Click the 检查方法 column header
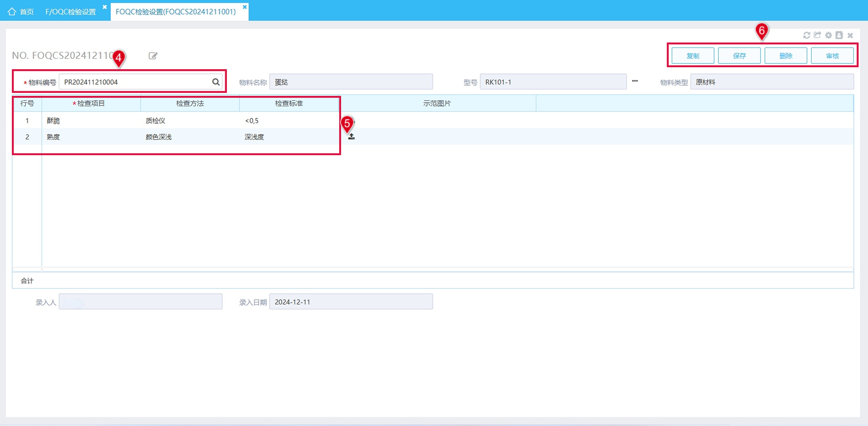The height and width of the screenshot is (426, 868). pos(190,103)
